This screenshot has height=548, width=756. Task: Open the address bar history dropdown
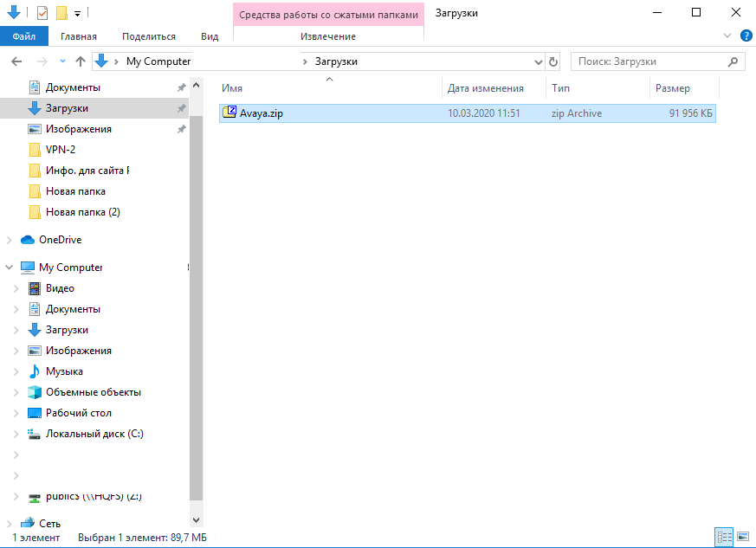pos(539,61)
